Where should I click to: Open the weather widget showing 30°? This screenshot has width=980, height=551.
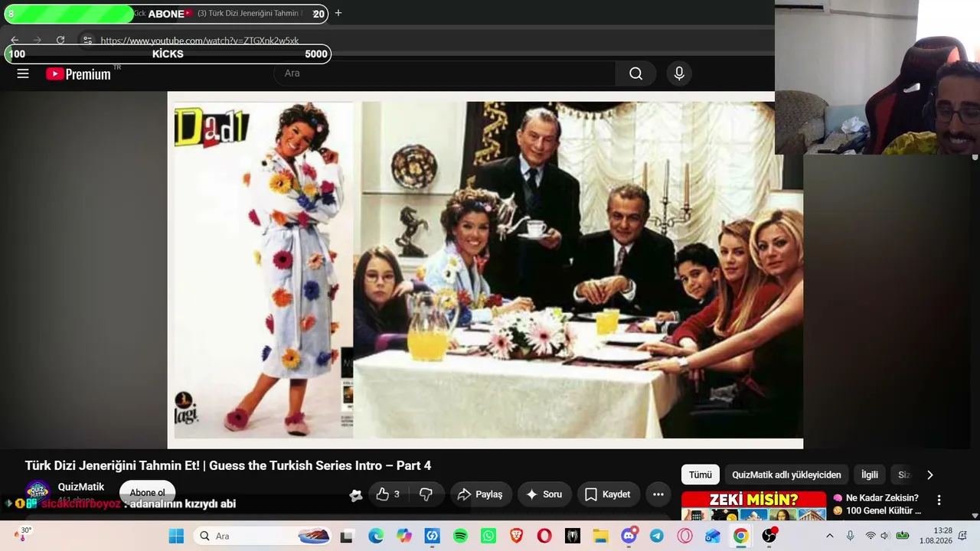(23, 534)
